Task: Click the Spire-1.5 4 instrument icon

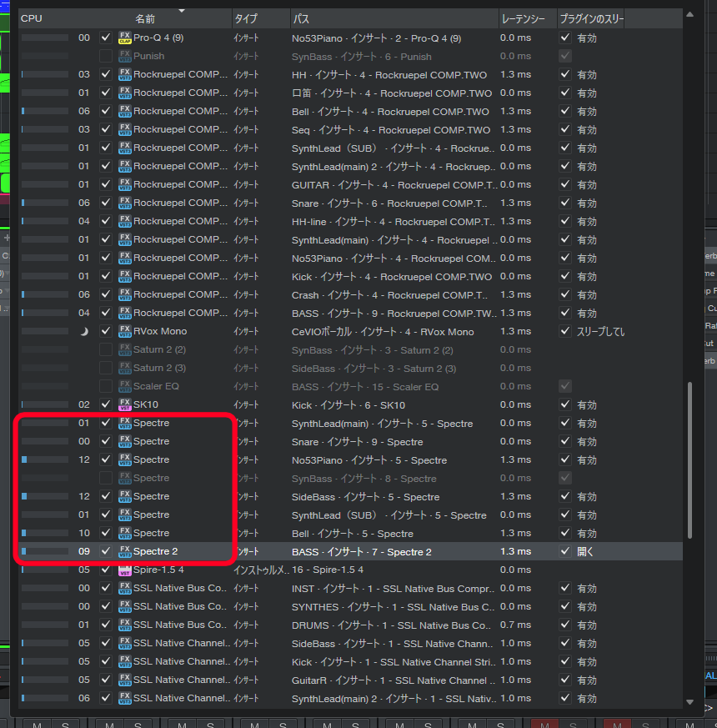Action: tap(125, 570)
